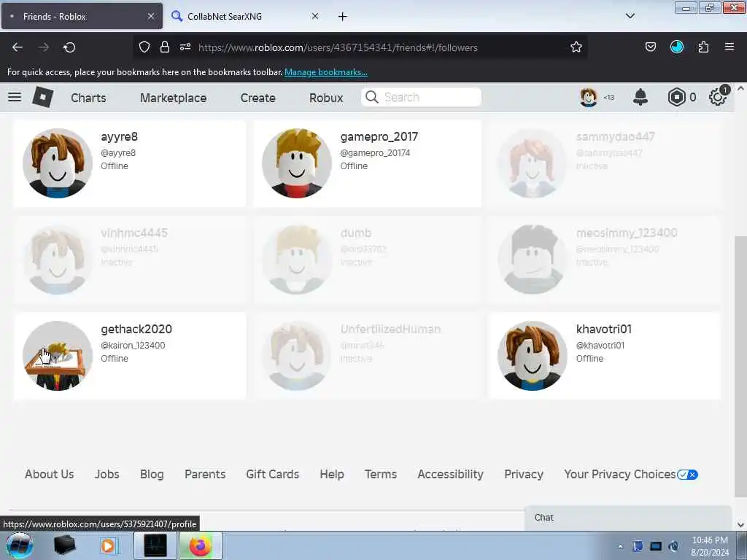The image size is (747, 560).
Task: Show hidden system tray icons arrow
Action: pyautogui.click(x=620, y=546)
